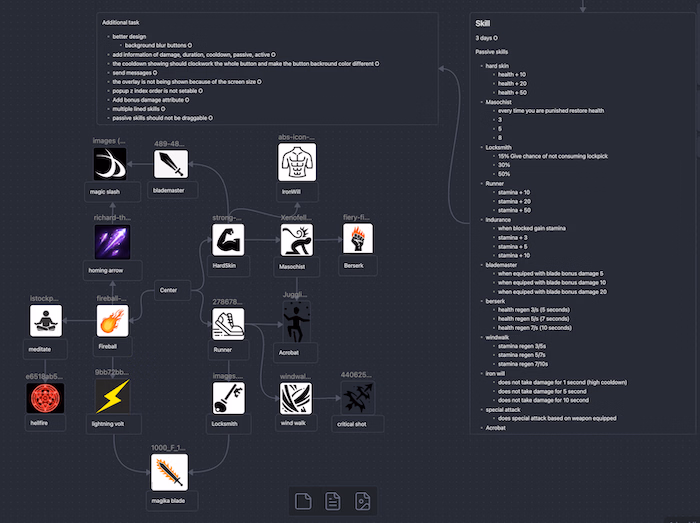Select the magika blade flaming sword image
700x523 pixels.
pos(169,472)
